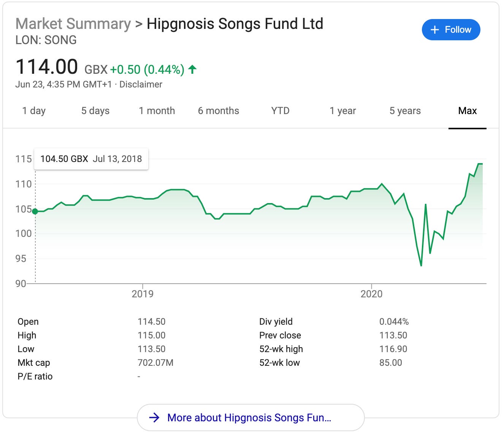Screen dimensions: 504x435
Task: Click the 104.50 GBX chart tooltip
Action: coord(91,159)
